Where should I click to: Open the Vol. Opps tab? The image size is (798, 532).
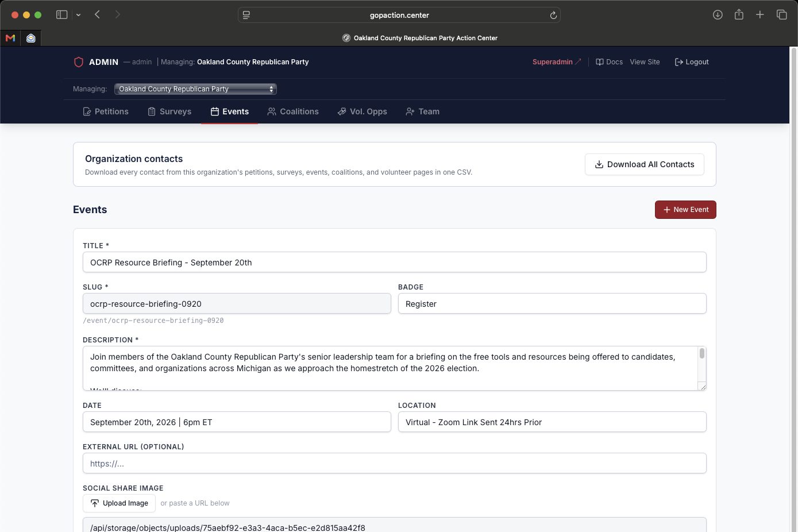click(x=362, y=111)
